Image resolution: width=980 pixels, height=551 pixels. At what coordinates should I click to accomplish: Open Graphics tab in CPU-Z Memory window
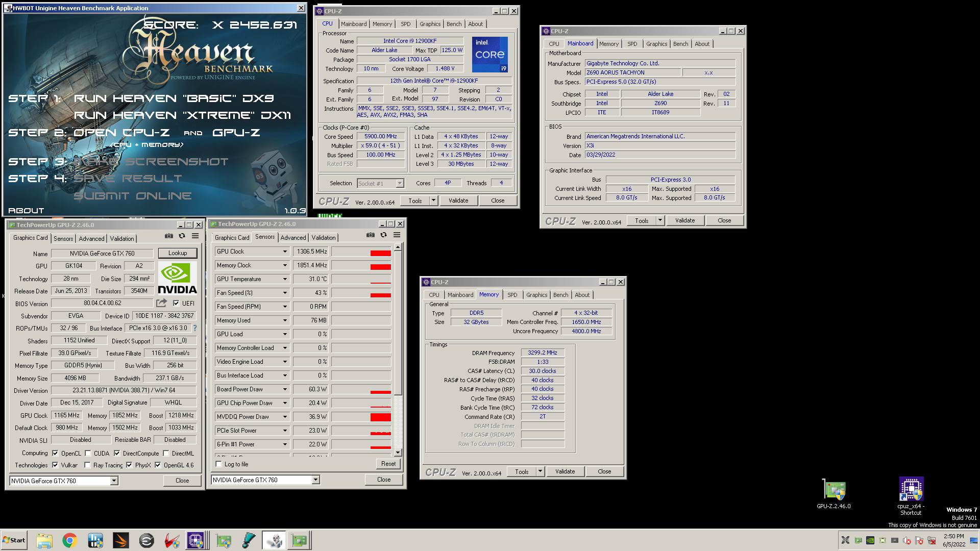click(536, 295)
